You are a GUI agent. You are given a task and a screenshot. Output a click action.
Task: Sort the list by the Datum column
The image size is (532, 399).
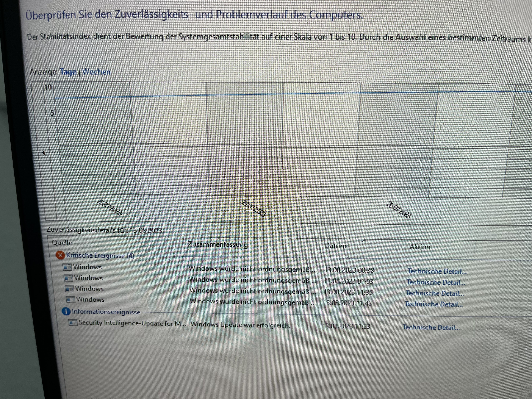(x=336, y=246)
